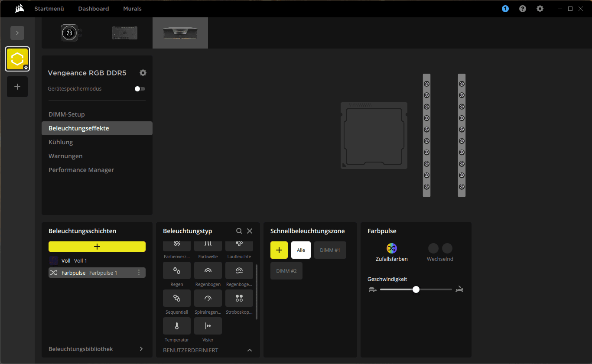Choose the Regenbogenwelle effect tile
592x364 pixels.
239,270
